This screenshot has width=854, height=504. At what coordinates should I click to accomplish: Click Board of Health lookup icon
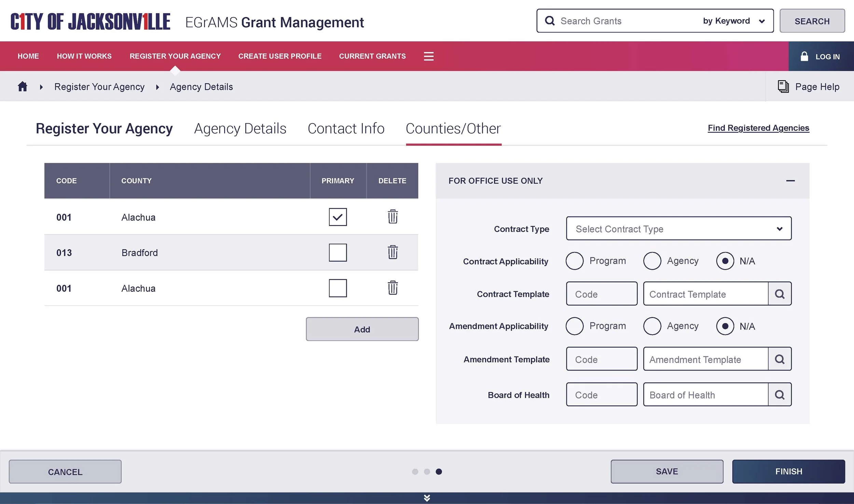(779, 394)
